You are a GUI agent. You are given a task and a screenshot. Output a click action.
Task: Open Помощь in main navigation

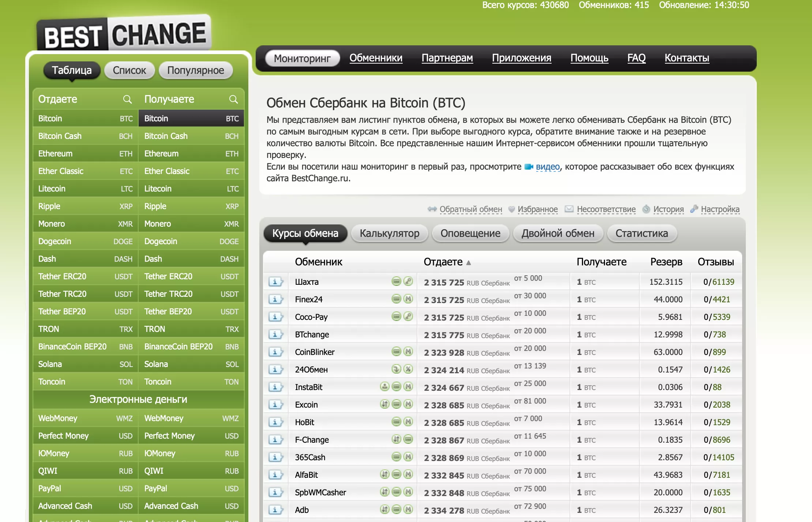(x=589, y=58)
